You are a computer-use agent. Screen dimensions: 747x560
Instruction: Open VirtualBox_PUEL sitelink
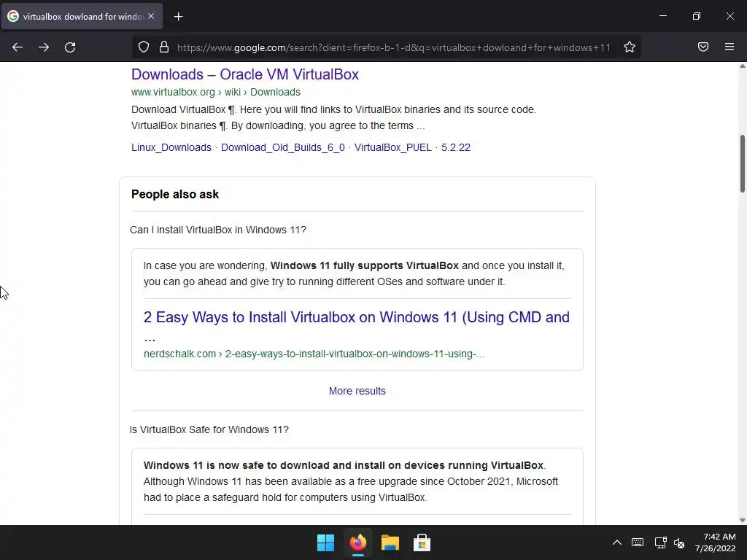(x=393, y=147)
